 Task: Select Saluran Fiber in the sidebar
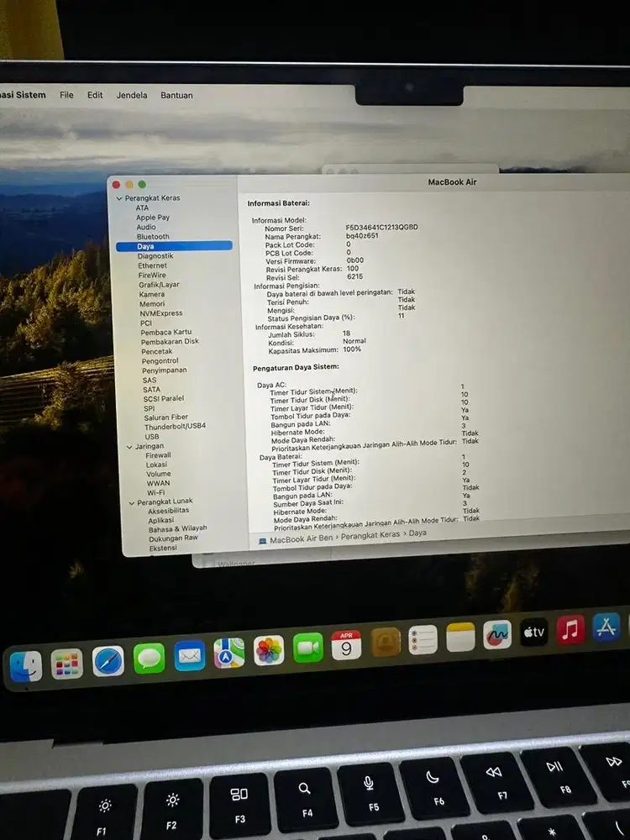point(166,417)
